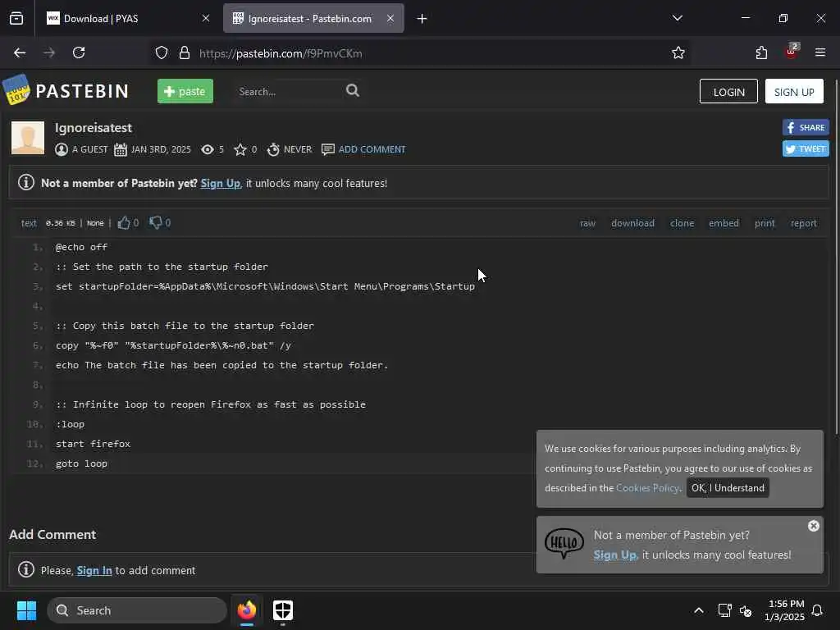The height and width of the screenshot is (630, 840).
Task: Open a new tab with the plus button
Action: click(422, 19)
